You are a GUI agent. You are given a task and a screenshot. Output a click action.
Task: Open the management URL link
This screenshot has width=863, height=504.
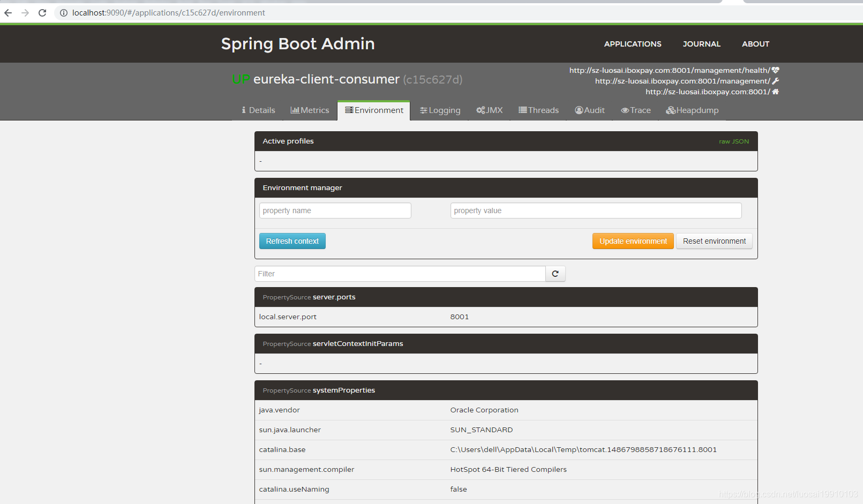point(682,81)
